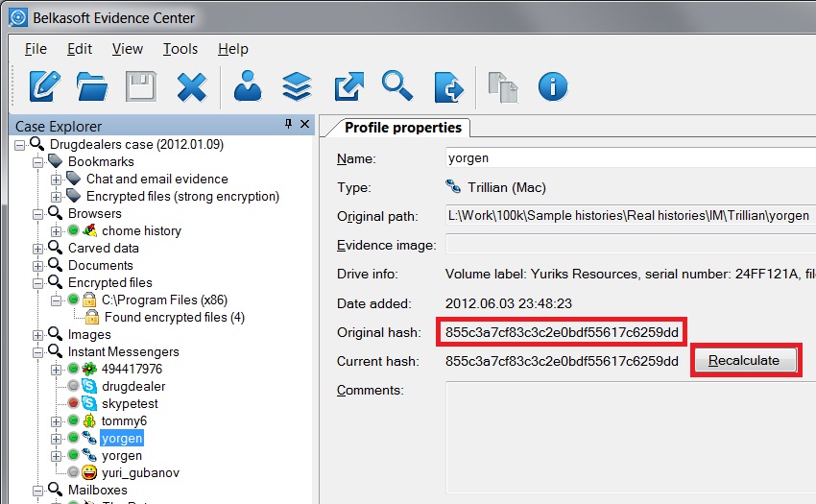Select the Mailboxes tree node
The width and height of the screenshot is (816, 504).
point(97,490)
